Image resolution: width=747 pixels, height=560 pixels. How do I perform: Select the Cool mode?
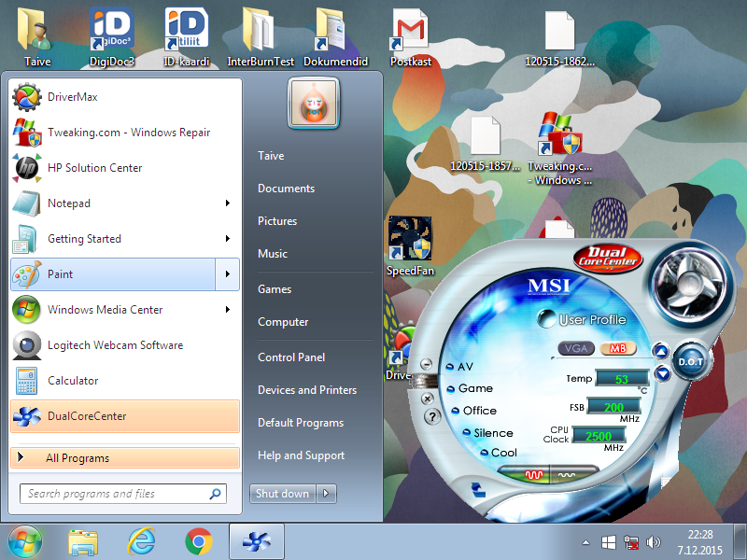[x=499, y=453]
